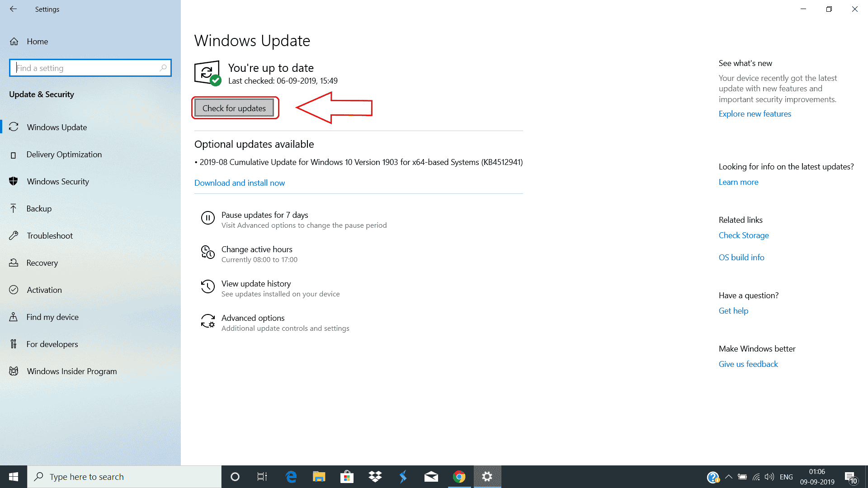
Task: Click the Pause updates pause icon
Action: (x=208, y=218)
